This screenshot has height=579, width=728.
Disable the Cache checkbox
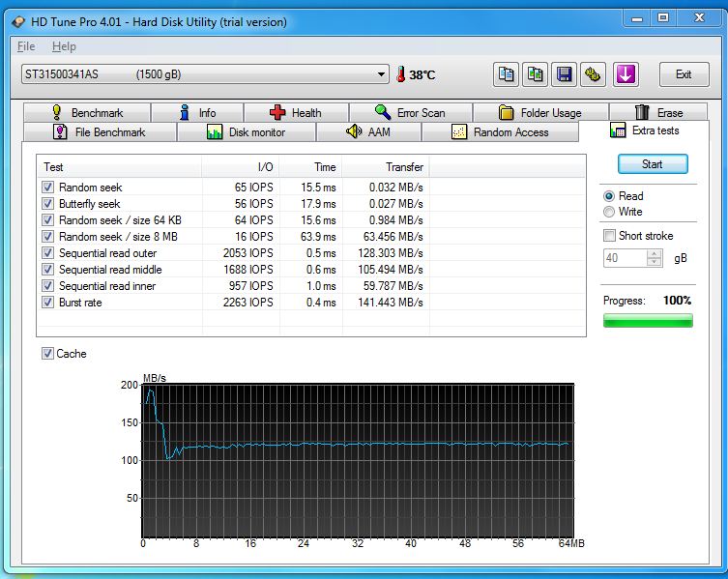[47, 354]
